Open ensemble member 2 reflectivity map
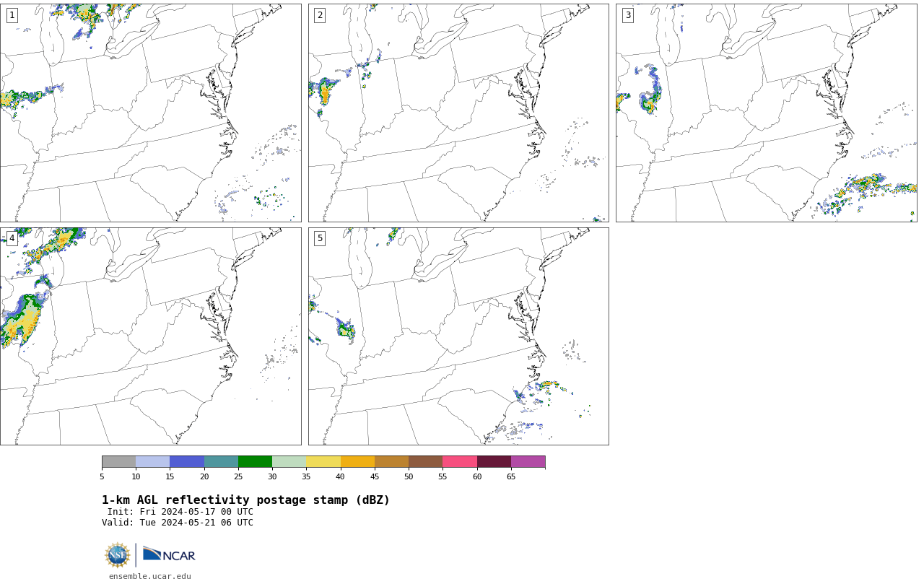 coord(458,113)
